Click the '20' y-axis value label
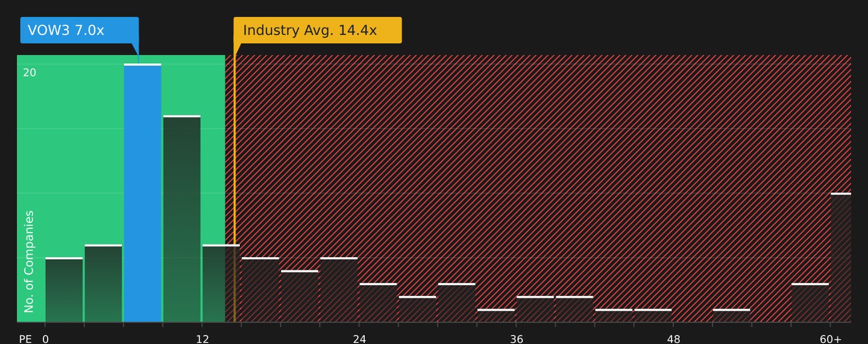 [30, 73]
